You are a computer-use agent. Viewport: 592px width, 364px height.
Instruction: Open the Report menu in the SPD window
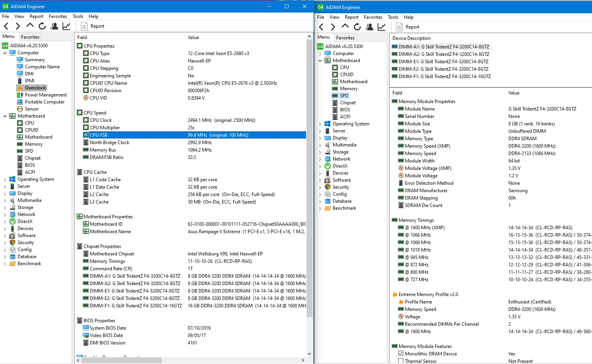[351, 17]
